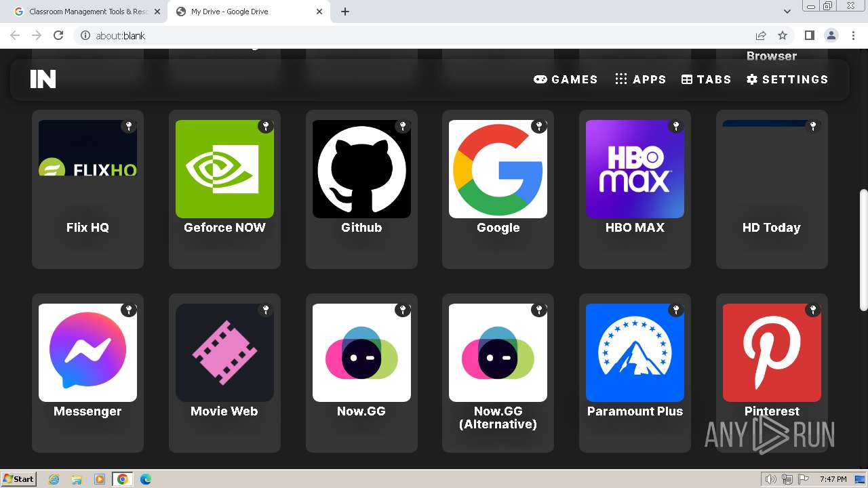Open the TABS section

pyautogui.click(x=706, y=79)
